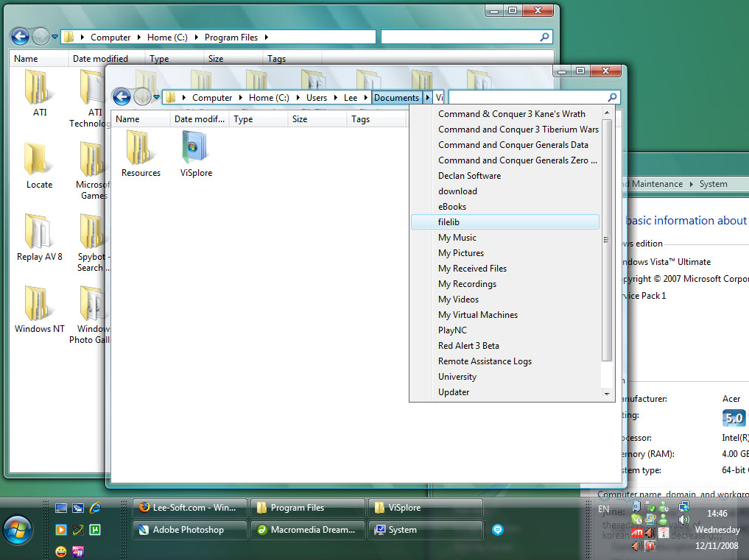
Task: Click the dropdown list scrollbar thumb
Action: click(x=607, y=240)
